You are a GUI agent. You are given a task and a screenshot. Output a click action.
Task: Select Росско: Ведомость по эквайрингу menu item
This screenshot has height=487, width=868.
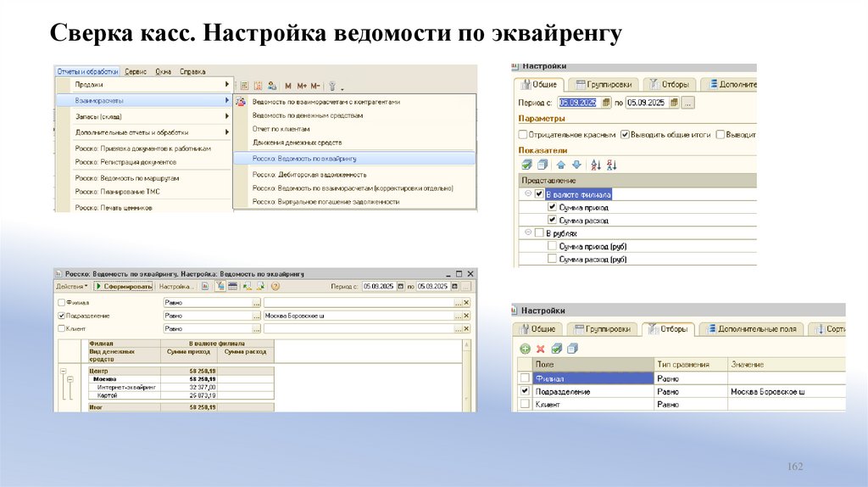click(x=354, y=159)
